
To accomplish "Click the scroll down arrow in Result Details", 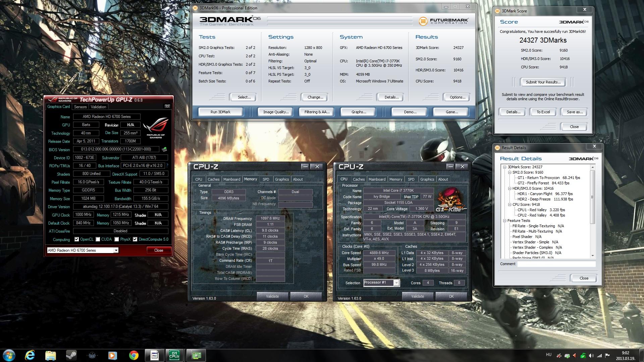I will pyautogui.click(x=592, y=256).
